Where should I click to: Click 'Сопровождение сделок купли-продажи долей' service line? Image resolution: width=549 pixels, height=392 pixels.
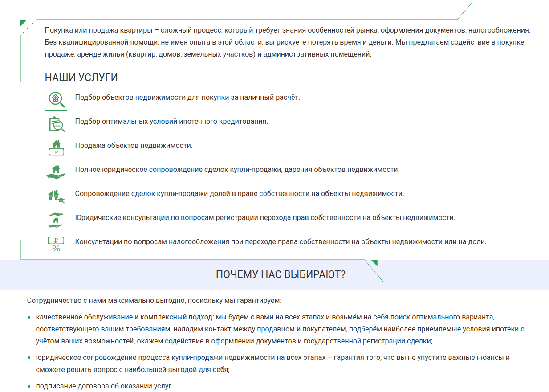[239, 194]
